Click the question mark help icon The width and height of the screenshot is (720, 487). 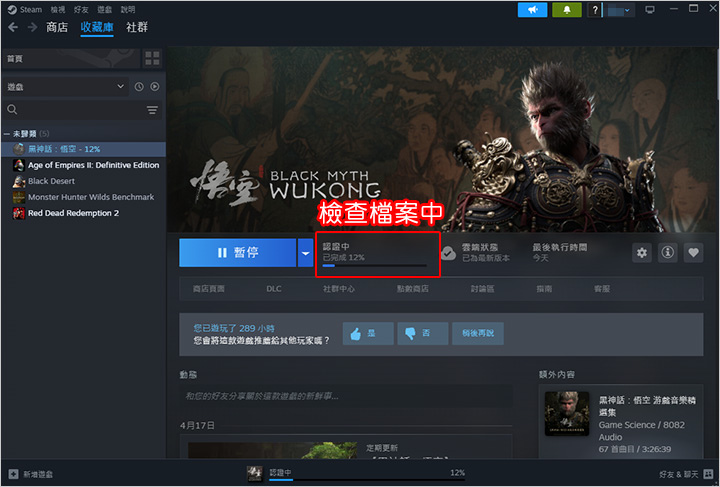(595, 10)
